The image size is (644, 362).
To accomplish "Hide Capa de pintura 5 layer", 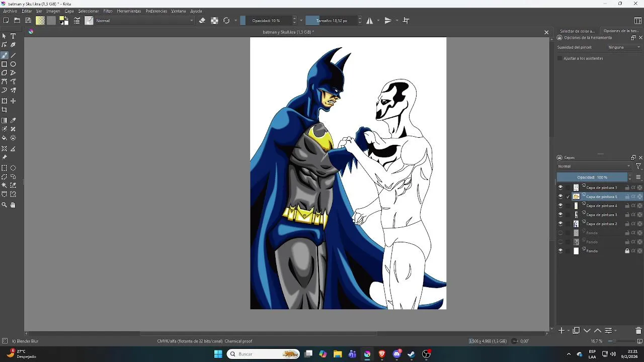I will point(560,197).
